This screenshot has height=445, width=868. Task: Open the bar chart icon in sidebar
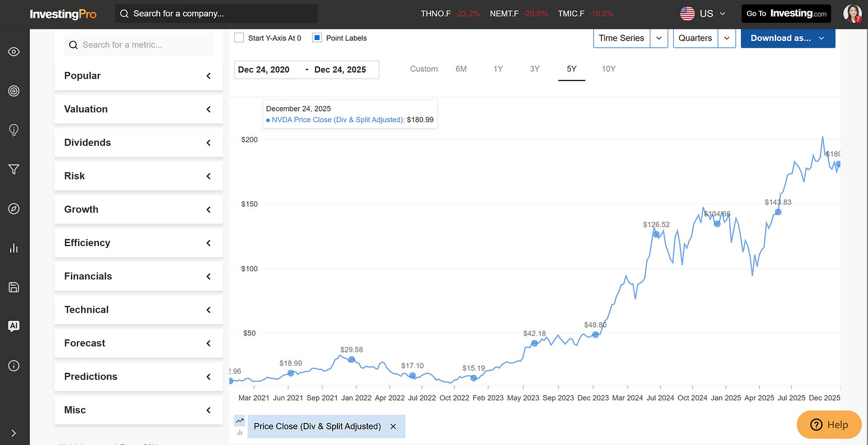tap(14, 248)
